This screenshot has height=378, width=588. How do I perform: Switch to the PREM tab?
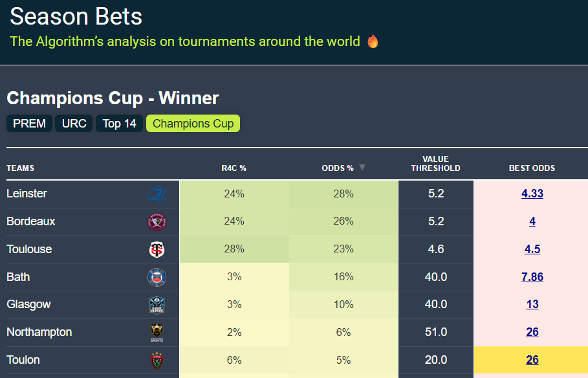click(29, 124)
